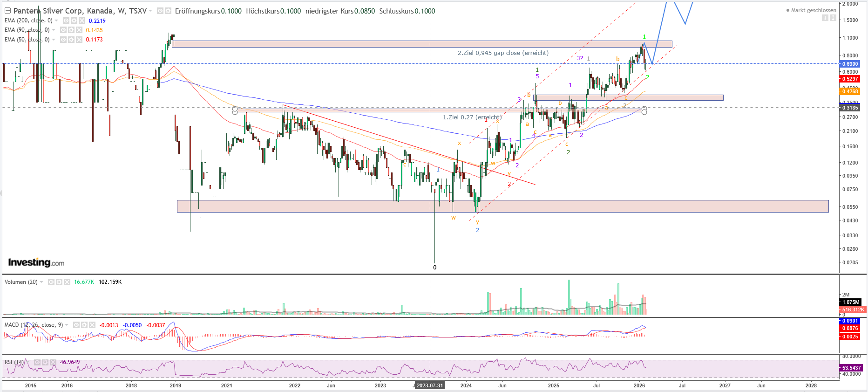The width and height of the screenshot is (868, 392).
Task: Click the 0.6900 current price label
Action: pyautogui.click(x=850, y=64)
